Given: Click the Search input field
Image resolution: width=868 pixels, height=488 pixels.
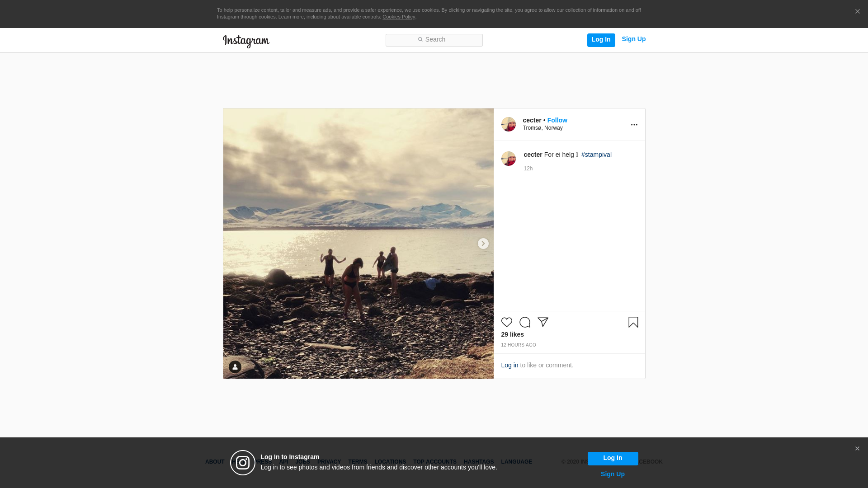Looking at the screenshot, I should (434, 40).
